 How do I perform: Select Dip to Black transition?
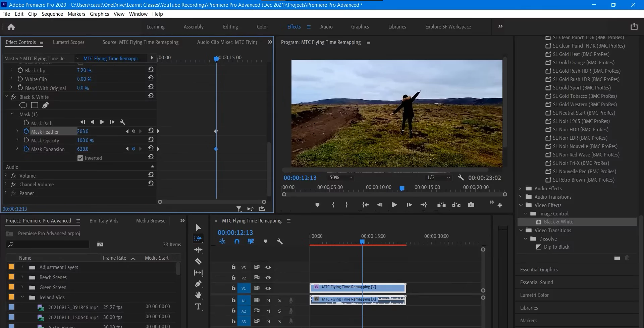[556, 247]
